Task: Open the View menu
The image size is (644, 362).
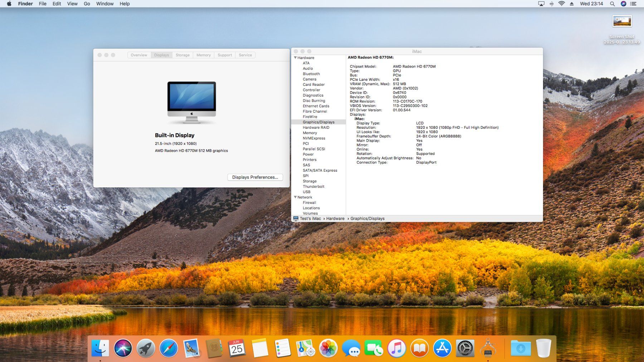Action: (72, 4)
